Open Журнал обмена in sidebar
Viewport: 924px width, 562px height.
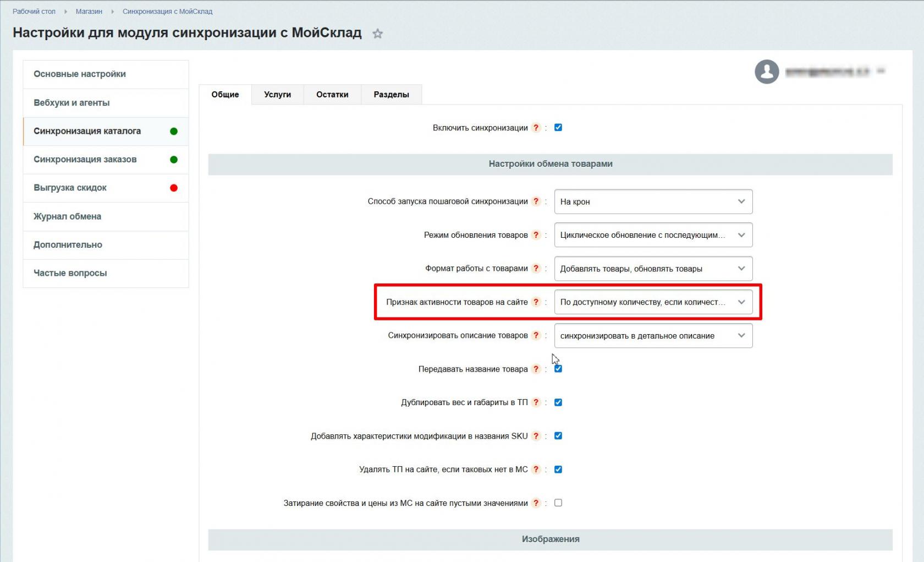coord(106,216)
